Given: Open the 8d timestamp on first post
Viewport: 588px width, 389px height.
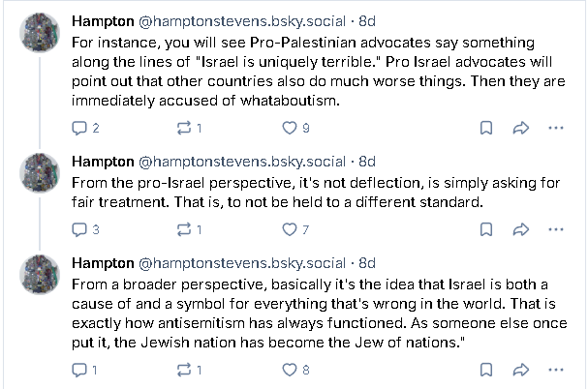Looking at the screenshot, I should pyautogui.click(x=367, y=21).
